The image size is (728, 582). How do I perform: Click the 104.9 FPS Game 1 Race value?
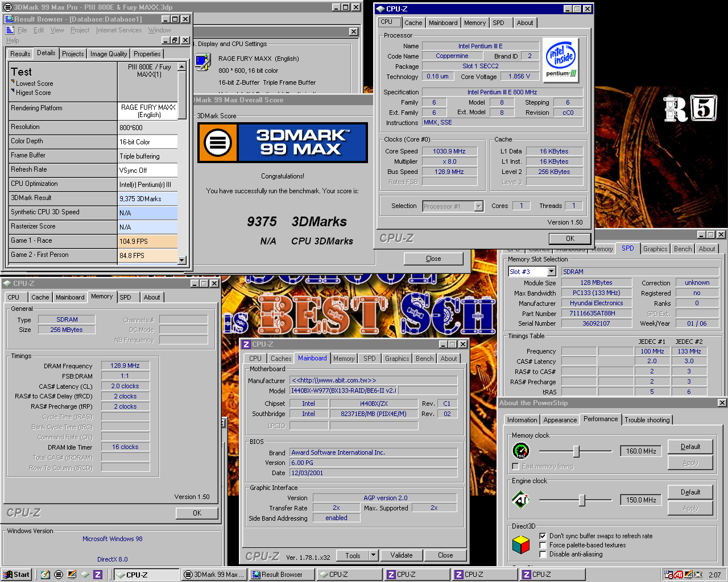pyautogui.click(x=148, y=242)
